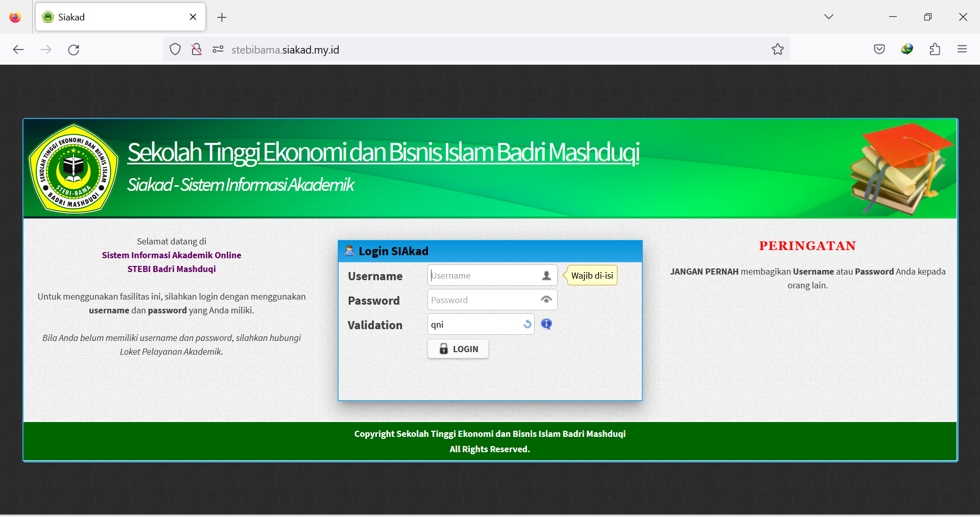Screen dimensions: 980x517
Task: Toggle password visibility eye icon
Action: click(546, 300)
